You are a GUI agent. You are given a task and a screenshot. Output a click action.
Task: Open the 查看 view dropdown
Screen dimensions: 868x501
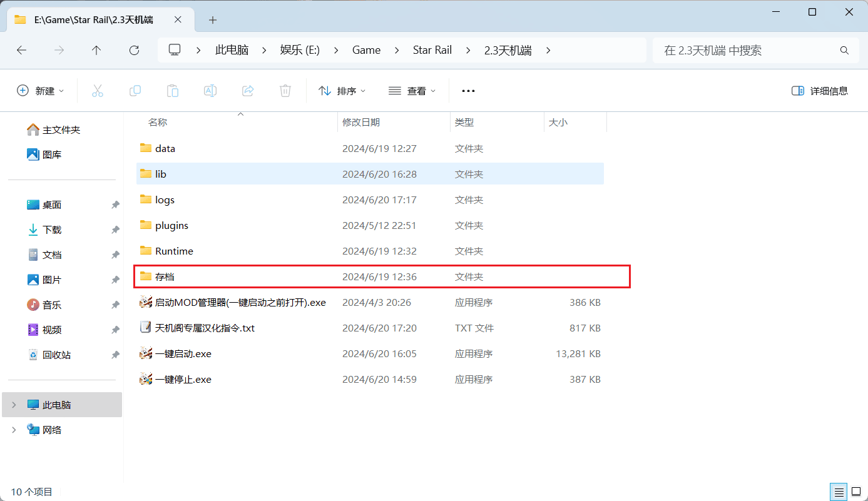[x=412, y=91]
